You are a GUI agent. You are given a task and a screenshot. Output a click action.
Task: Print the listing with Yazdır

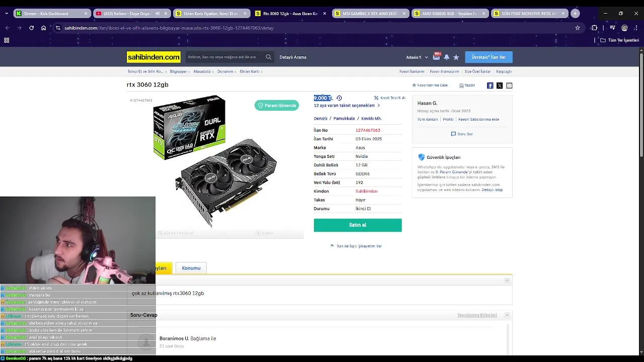[467, 85]
